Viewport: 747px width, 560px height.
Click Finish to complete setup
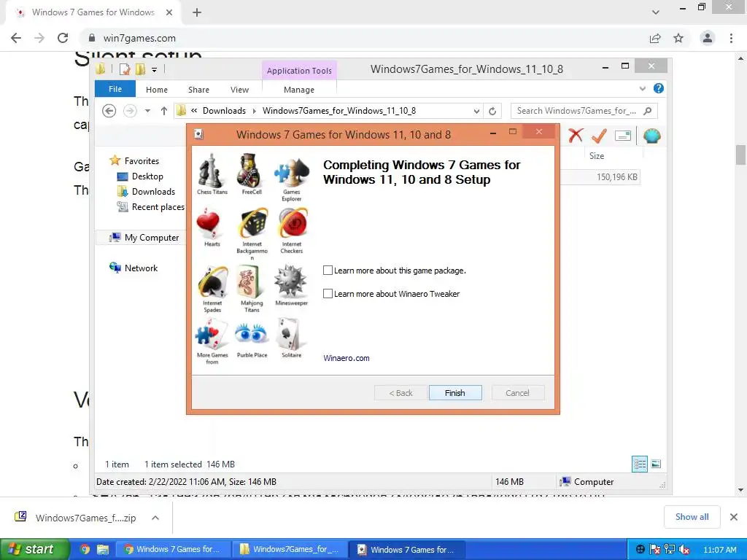click(455, 393)
